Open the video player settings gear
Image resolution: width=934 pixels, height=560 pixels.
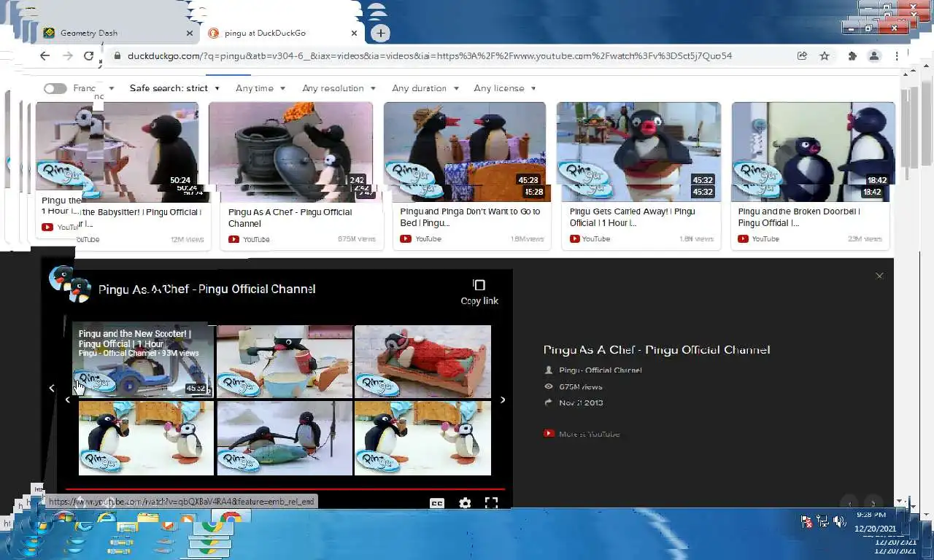pyautogui.click(x=464, y=503)
